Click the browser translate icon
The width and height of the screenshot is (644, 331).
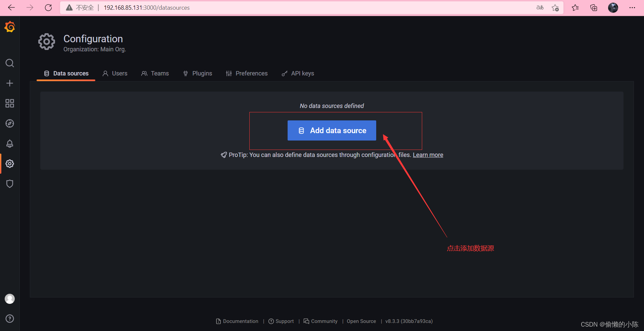540,7
